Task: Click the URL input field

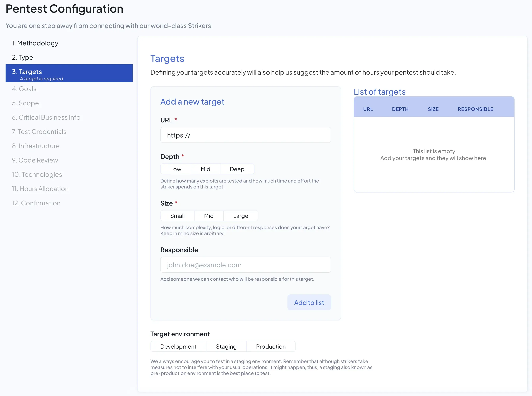Action: [x=245, y=135]
